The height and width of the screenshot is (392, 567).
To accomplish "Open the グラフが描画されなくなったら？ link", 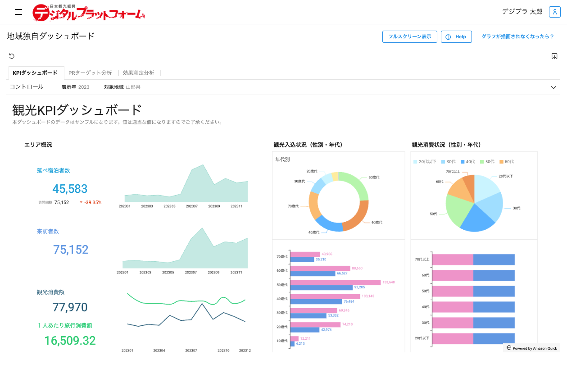I will tap(517, 36).
